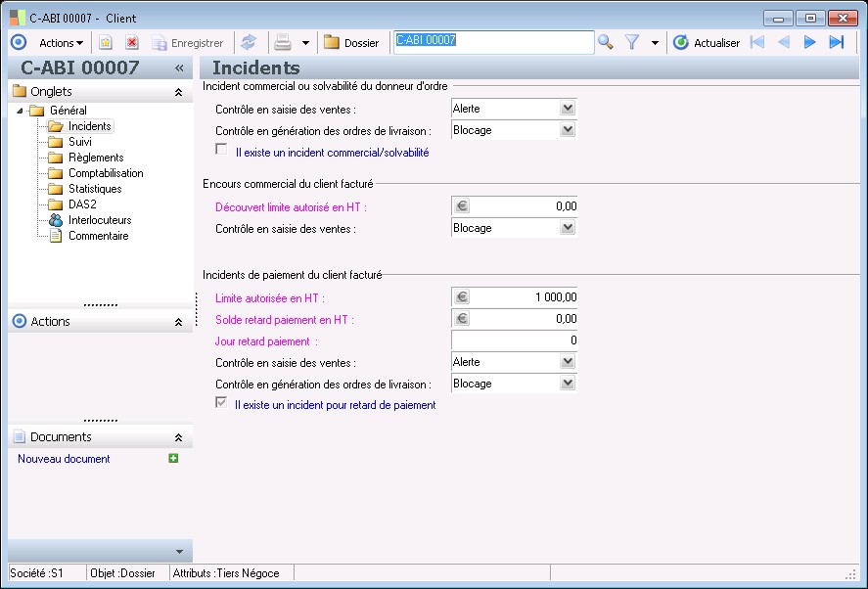
Task: Collapse the Général tree node
Action: (x=20, y=111)
